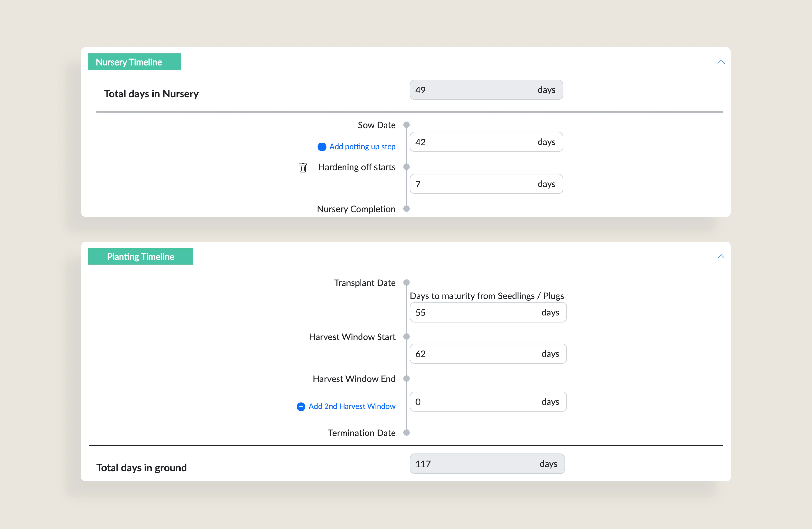
Task: Select the Nursery Timeline header tab
Action: coord(134,62)
